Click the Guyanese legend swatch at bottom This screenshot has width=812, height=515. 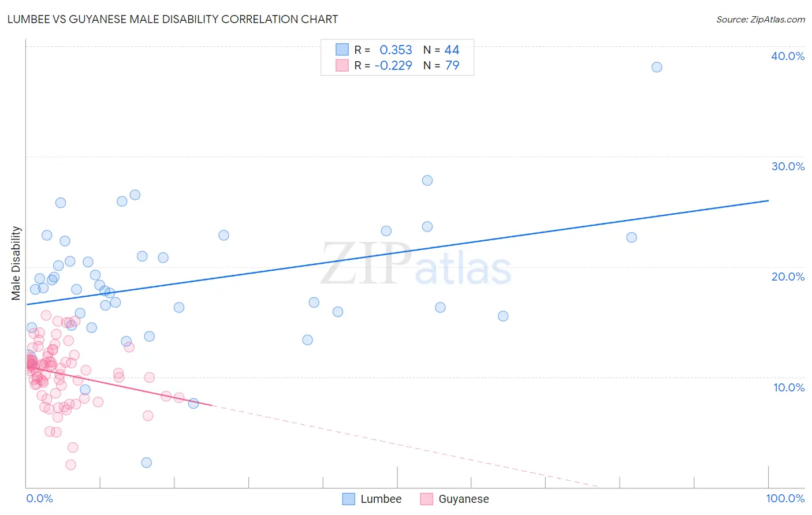(x=426, y=499)
